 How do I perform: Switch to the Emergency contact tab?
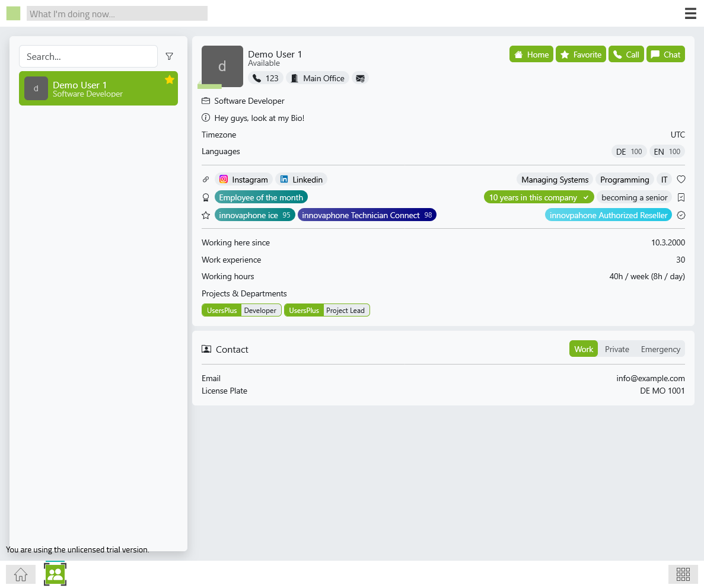pos(660,349)
